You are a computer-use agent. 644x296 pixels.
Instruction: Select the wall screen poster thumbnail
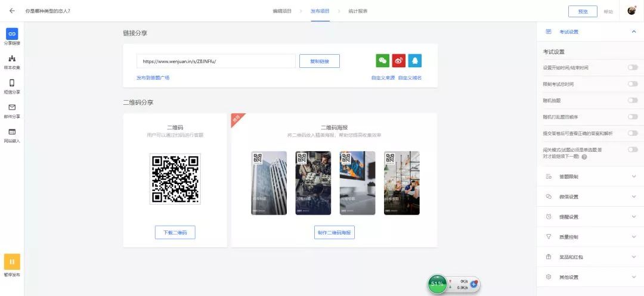click(357, 183)
